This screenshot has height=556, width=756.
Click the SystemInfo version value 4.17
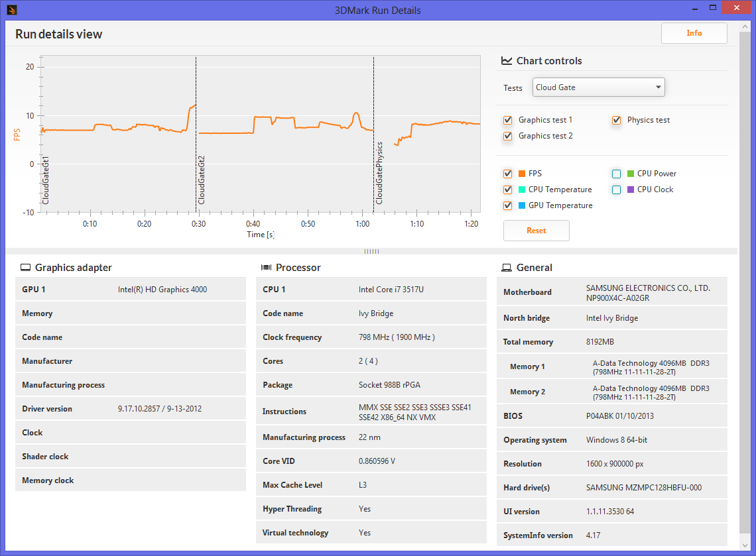tap(593, 535)
